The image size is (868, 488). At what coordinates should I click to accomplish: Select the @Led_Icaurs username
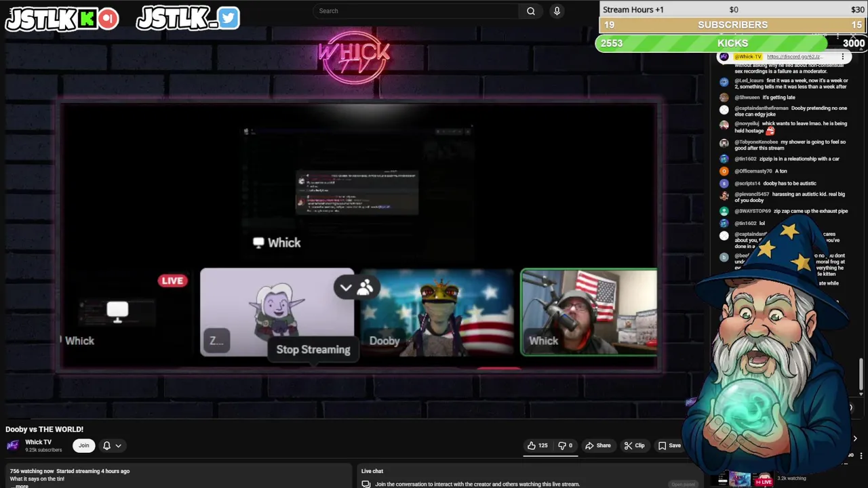pyautogui.click(x=749, y=81)
